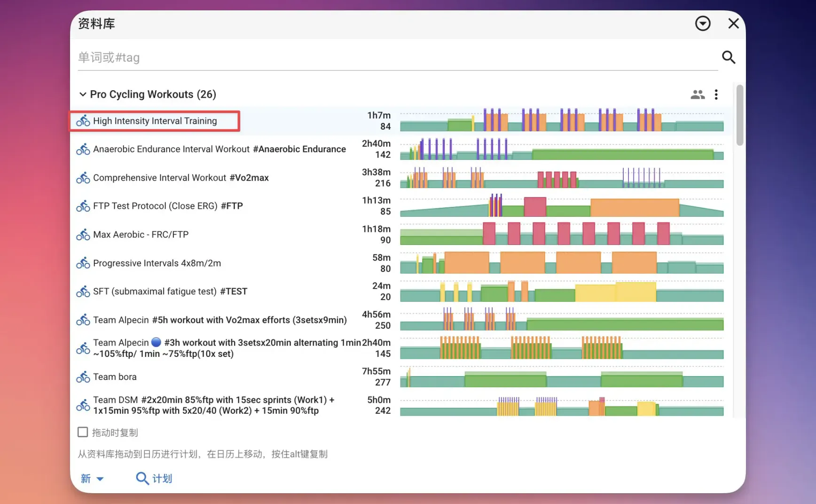Click cycling icon beside FTP Test Protocol
This screenshot has width=816, height=504.
point(83,206)
